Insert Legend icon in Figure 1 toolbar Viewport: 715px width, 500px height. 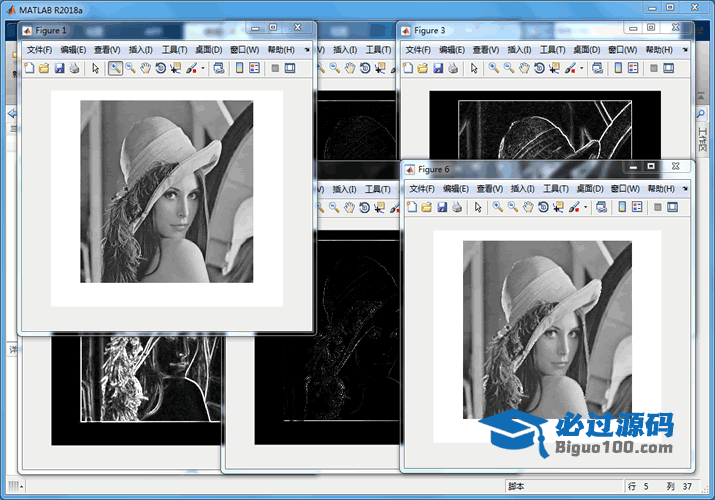[x=254, y=68]
